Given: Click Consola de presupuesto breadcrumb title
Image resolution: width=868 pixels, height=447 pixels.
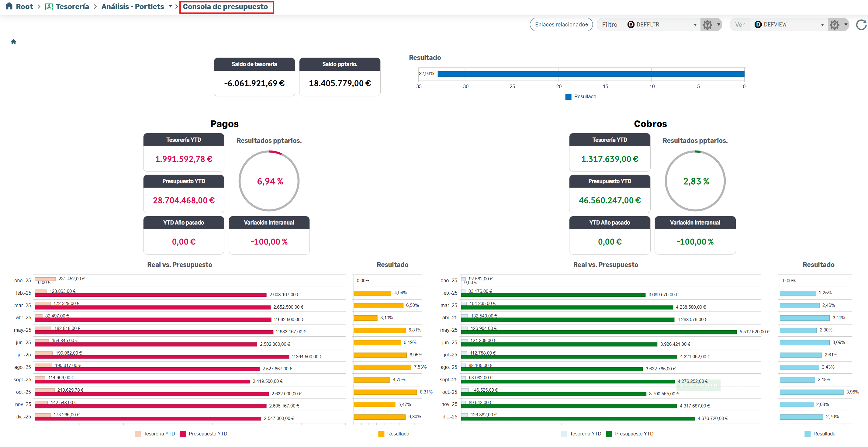Looking at the screenshot, I should [x=225, y=7].
